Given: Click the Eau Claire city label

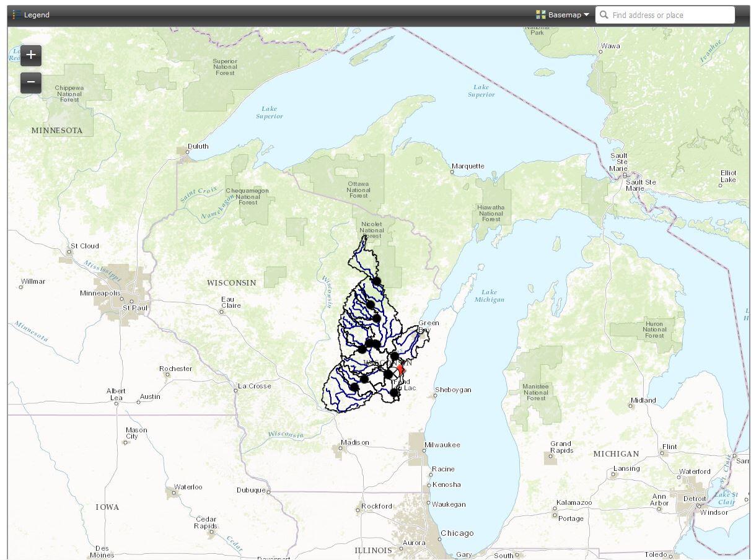Looking at the screenshot, I should point(231,302).
